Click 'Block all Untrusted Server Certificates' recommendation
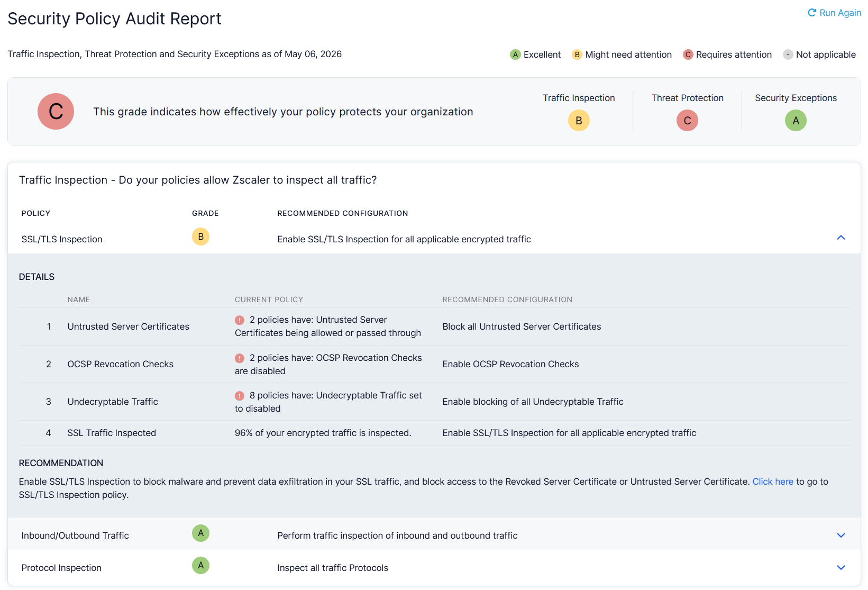Image resolution: width=868 pixels, height=590 pixels. point(522,326)
